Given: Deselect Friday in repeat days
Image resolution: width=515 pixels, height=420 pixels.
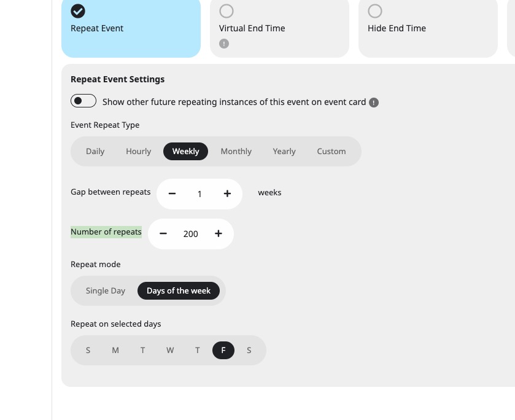Looking at the screenshot, I should click(x=223, y=351).
